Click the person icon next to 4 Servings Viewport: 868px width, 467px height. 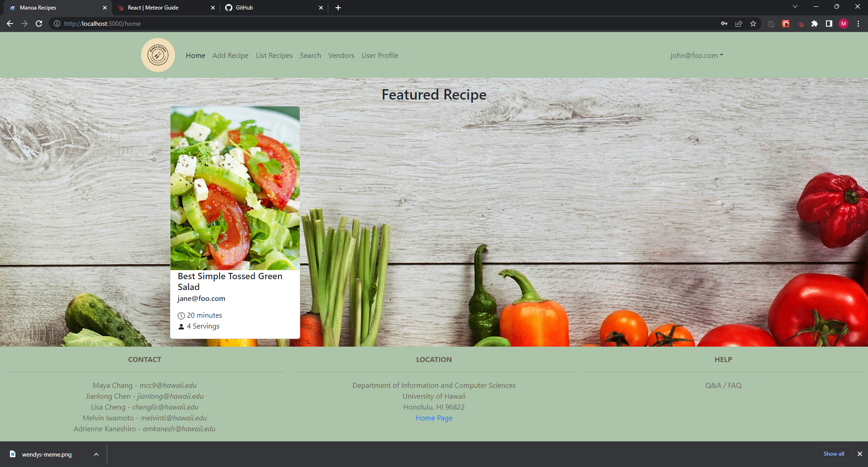pos(181,326)
